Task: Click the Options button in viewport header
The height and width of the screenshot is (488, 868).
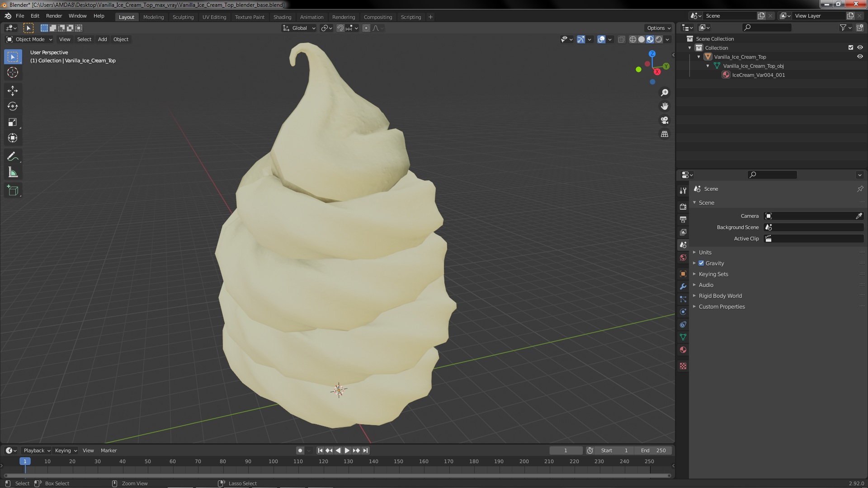Action: point(658,28)
